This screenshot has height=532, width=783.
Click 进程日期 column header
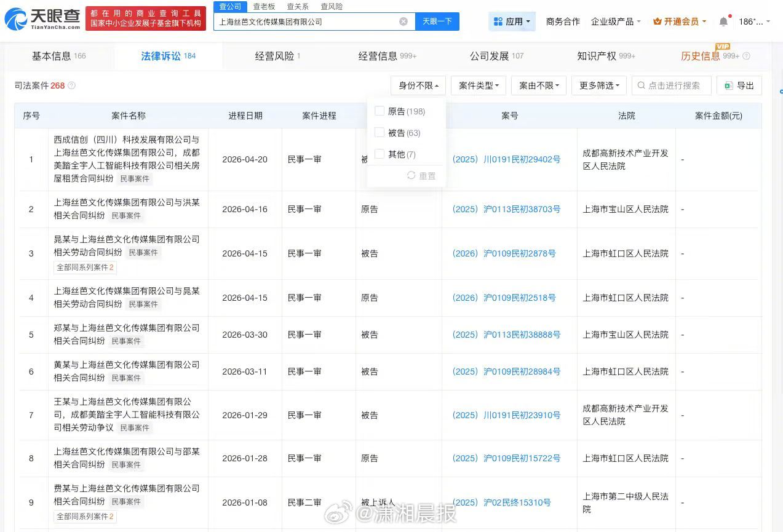(x=245, y=116)
